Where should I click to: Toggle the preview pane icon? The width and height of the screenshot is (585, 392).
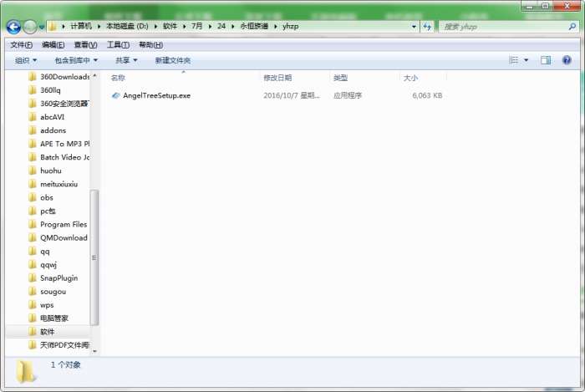(546, 60)
